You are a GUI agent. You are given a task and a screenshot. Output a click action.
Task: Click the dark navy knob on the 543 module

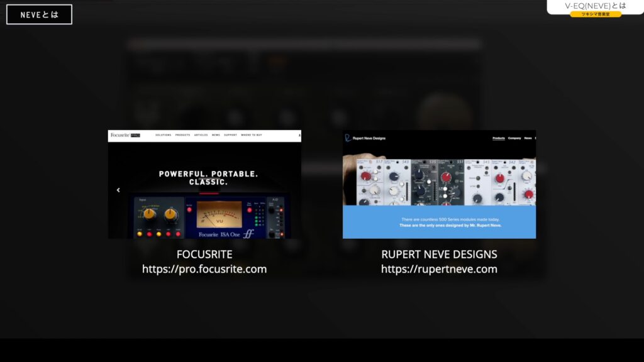394,177
